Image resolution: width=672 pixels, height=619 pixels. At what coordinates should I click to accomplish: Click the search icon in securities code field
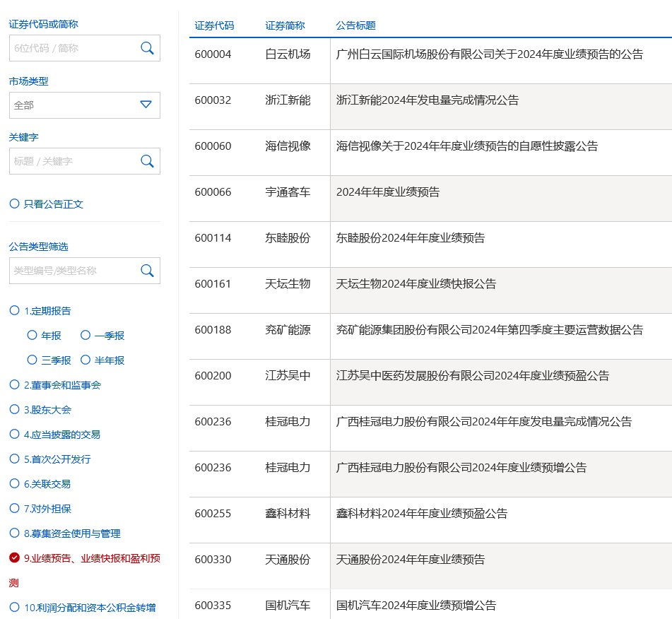[x=147, y=48]
